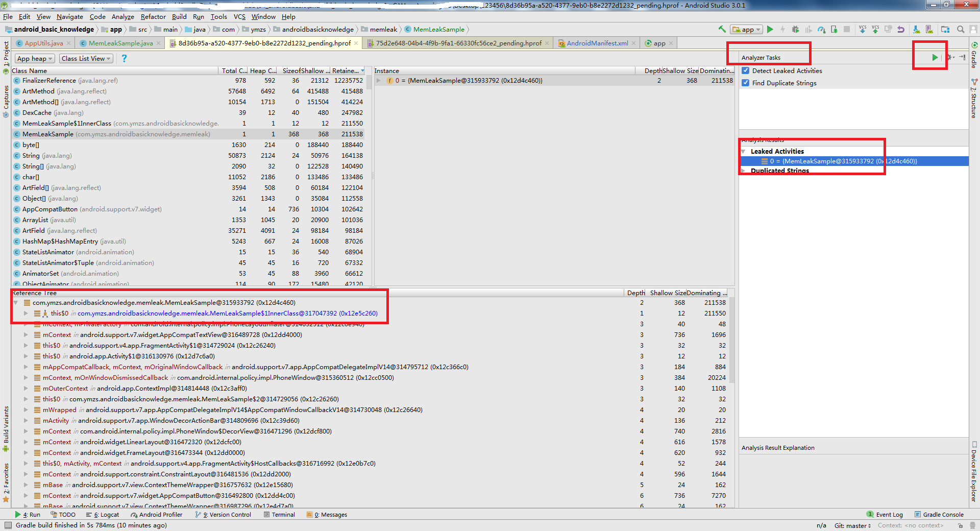The height and width of the screenshot is (531, 980).
Task: Close the 75d2e648 hprof tab
Action: (547, 43)
